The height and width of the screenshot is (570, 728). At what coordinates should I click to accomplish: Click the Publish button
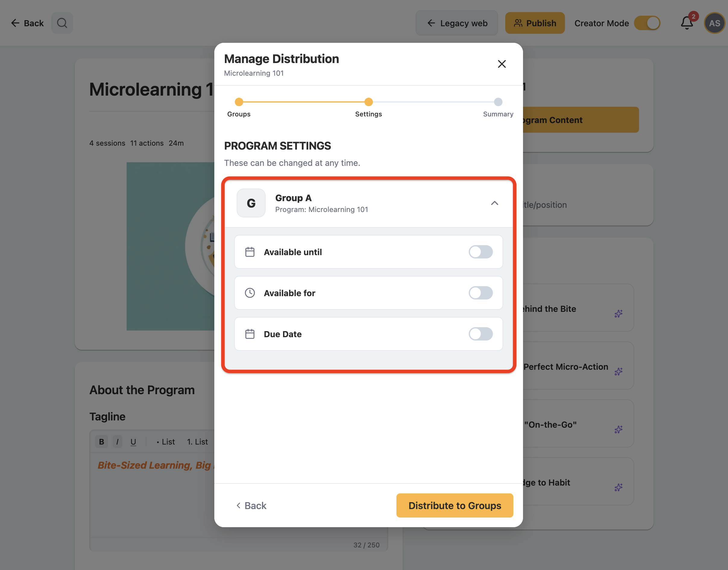pyautogui.click(x=534, y=23)
